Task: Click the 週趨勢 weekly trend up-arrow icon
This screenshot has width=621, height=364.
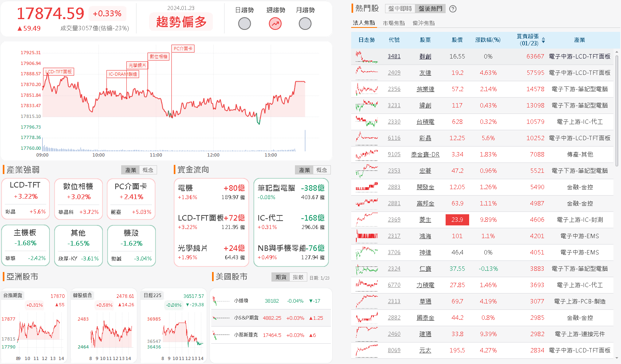Action: (275, 24)
